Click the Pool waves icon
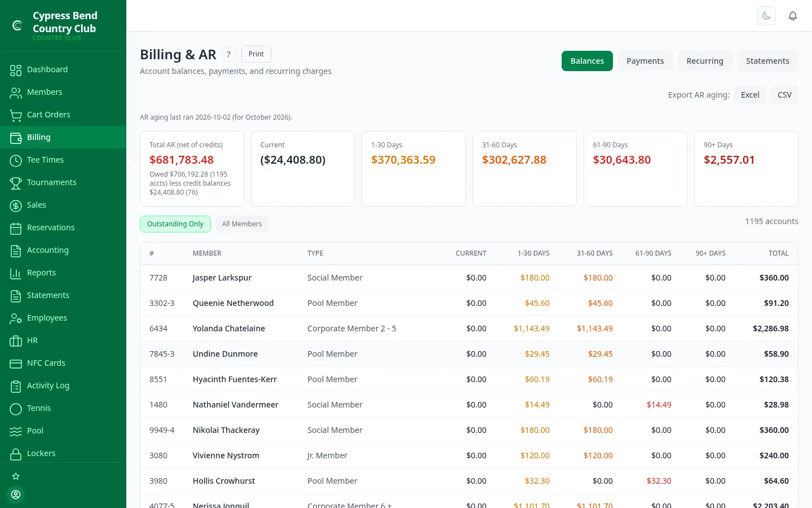The image size is (812, 508). [16, 431]
